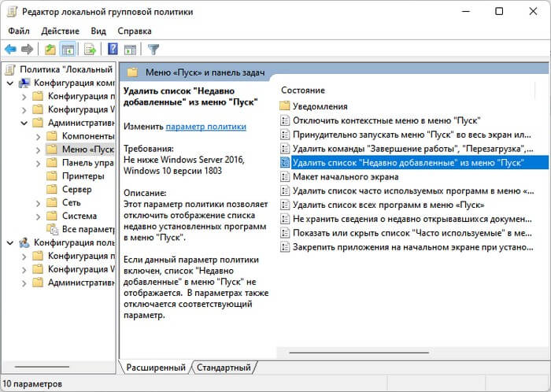Image resolution: width=551 pixels, height=392 pixels.
Task: Toggle the show/hide action pane icon
Action: [130, 49]
